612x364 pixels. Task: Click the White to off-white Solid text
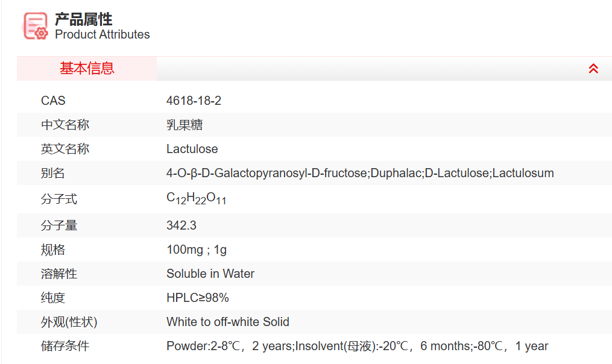pos(227,322)
